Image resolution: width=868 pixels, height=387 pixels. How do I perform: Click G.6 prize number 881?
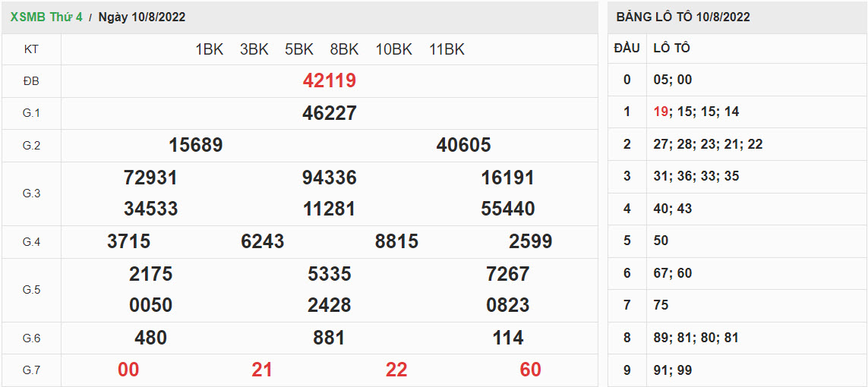[329, 338]
